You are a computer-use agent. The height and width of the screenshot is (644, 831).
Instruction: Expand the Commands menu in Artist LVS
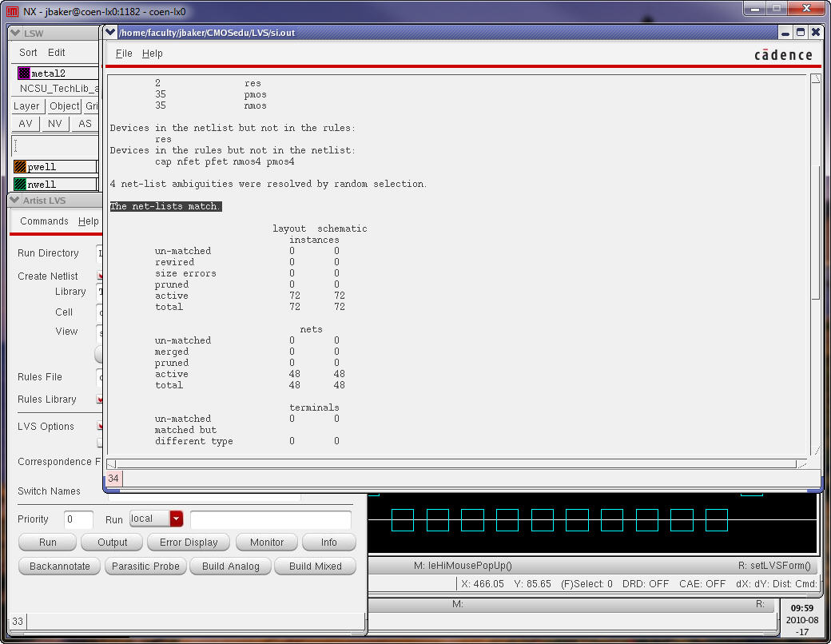click(44, 221)
